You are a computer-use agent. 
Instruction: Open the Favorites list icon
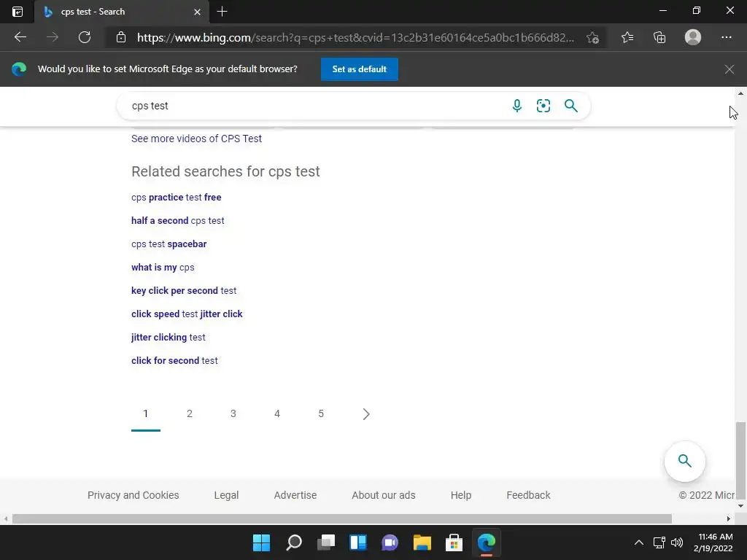(627, 37)
